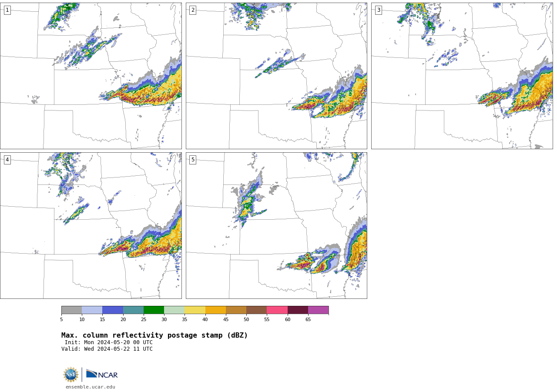Click the blue 15-20 dBZ swatch

[x=113, y=310]
